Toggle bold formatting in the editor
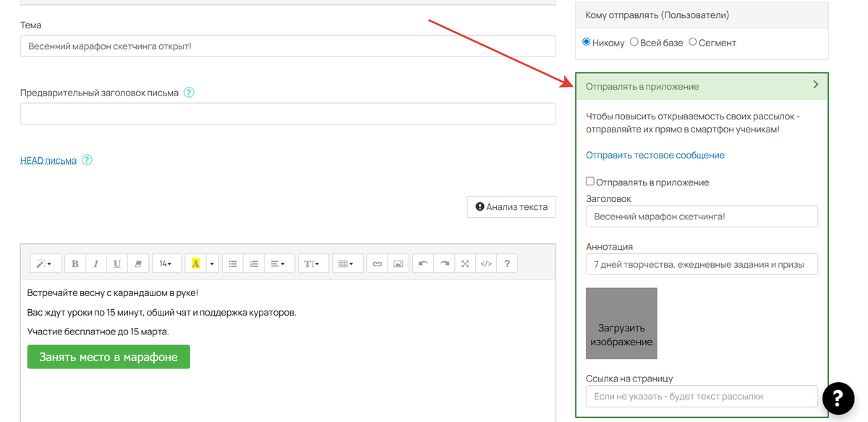 tap(75, 264)
